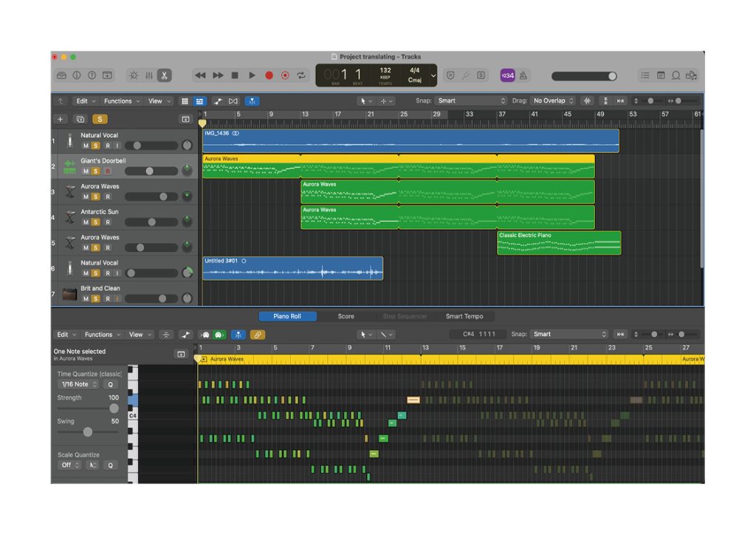Start playback with the Play button
756x535 pixels.
252,75
